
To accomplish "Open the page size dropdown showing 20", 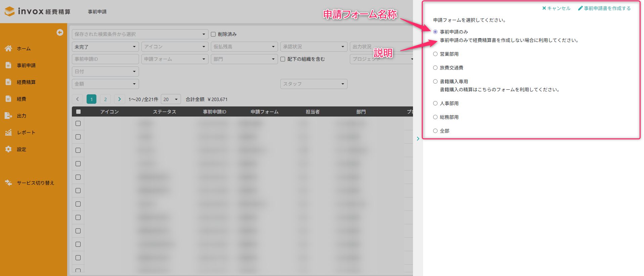I will click(x=171, y=99).
